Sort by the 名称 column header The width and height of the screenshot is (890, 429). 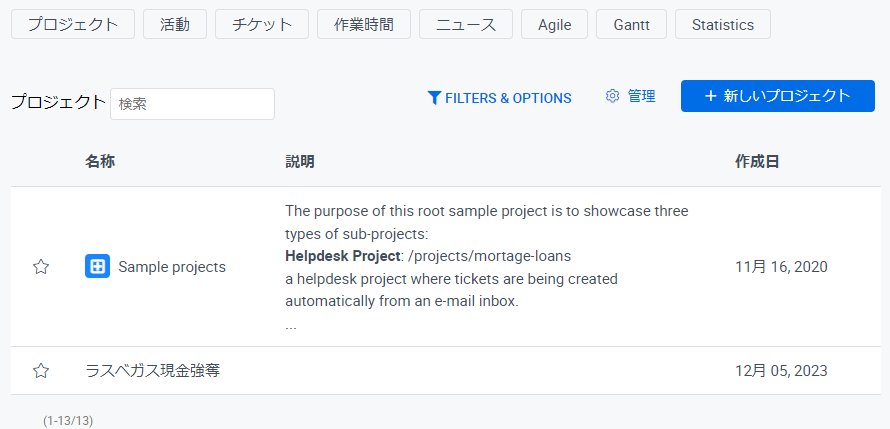100,162
